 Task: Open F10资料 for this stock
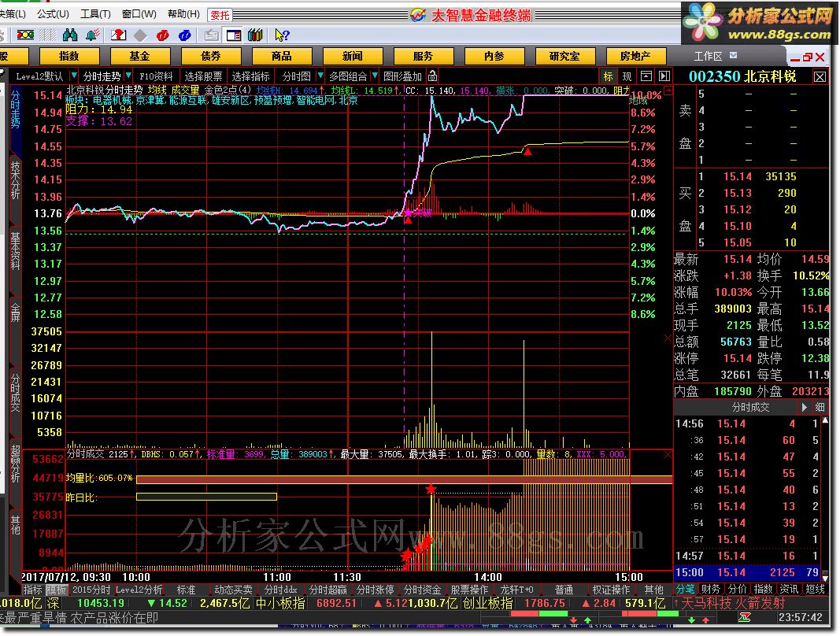156,76
